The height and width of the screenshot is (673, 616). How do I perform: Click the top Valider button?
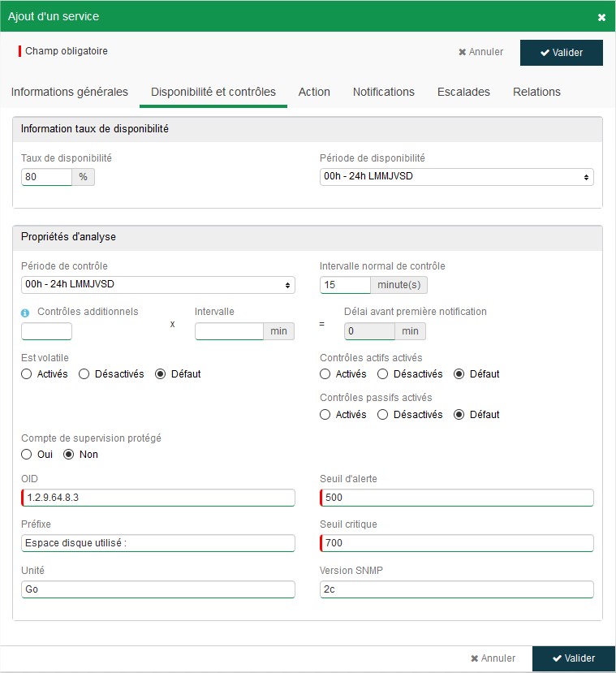click(x=561, y=52)
